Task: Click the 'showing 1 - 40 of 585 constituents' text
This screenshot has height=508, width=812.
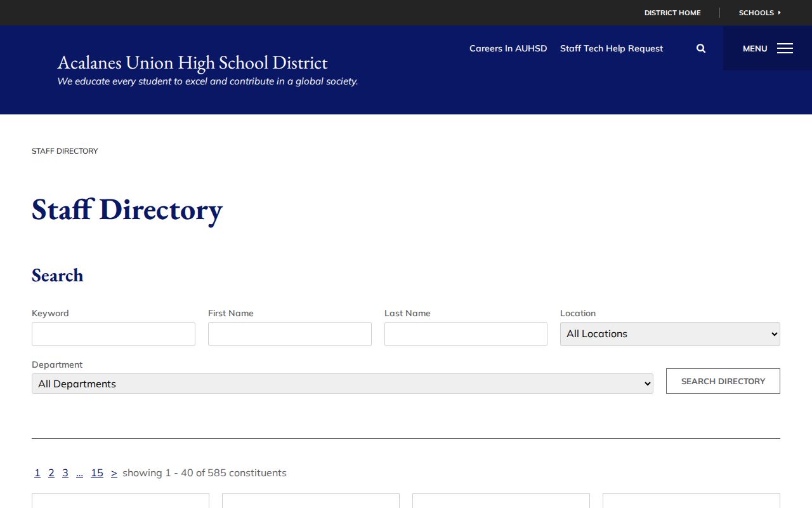Action: pyautogui.click(x=204, y=473)
